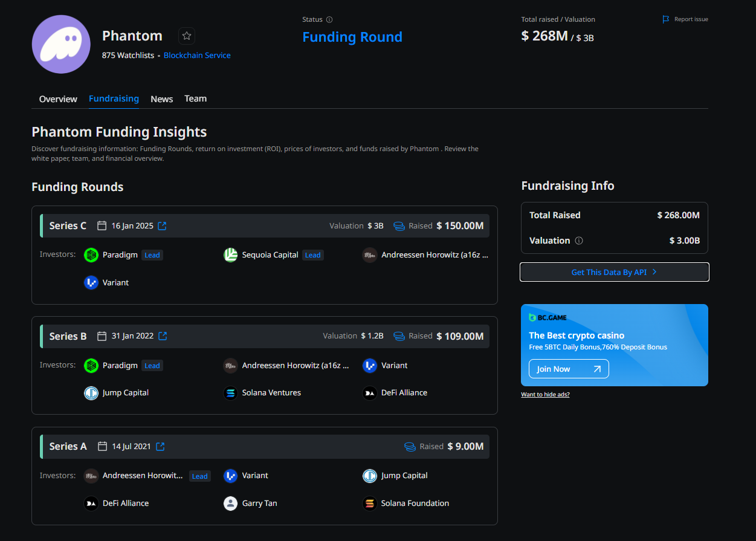Click the Get This Data By API button
Viewport: 756px width, 541px height.
(614, 272)
